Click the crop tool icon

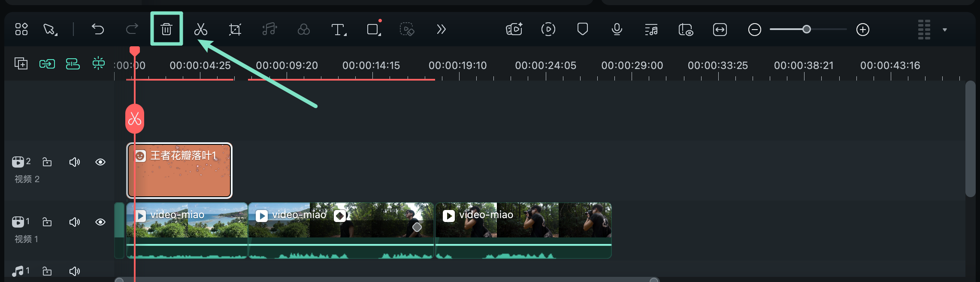[235, 29]
